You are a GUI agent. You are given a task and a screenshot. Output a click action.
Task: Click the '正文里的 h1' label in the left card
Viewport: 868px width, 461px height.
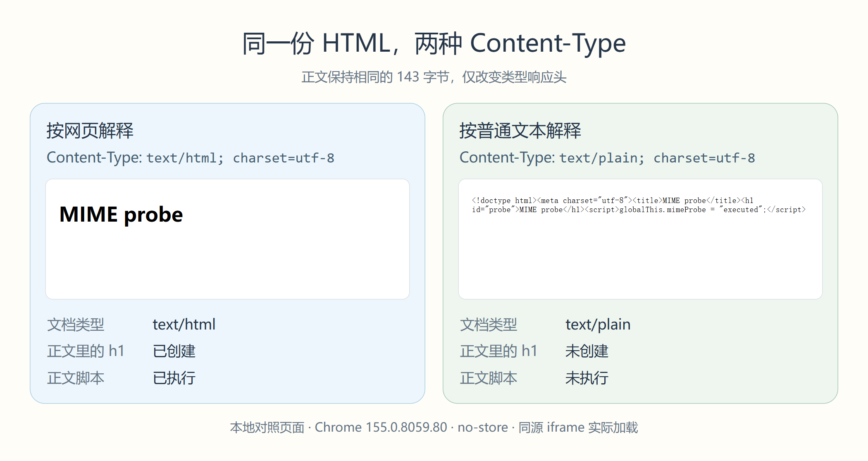point(86,351)
